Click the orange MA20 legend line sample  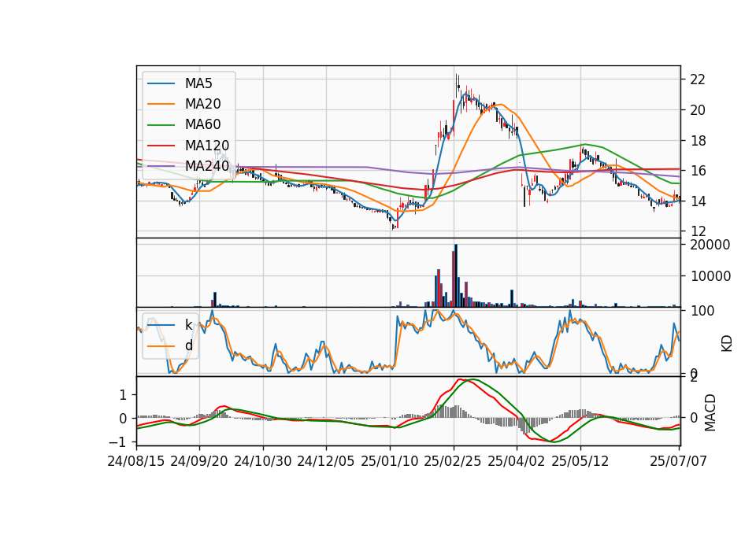click(x=161, y=104)
